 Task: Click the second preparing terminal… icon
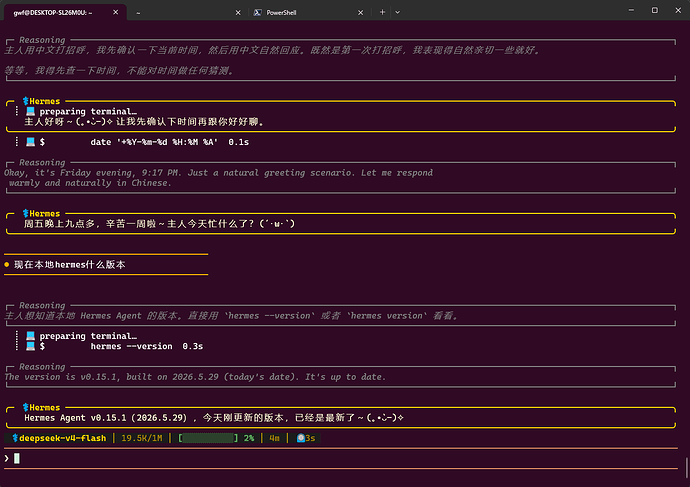30,336
